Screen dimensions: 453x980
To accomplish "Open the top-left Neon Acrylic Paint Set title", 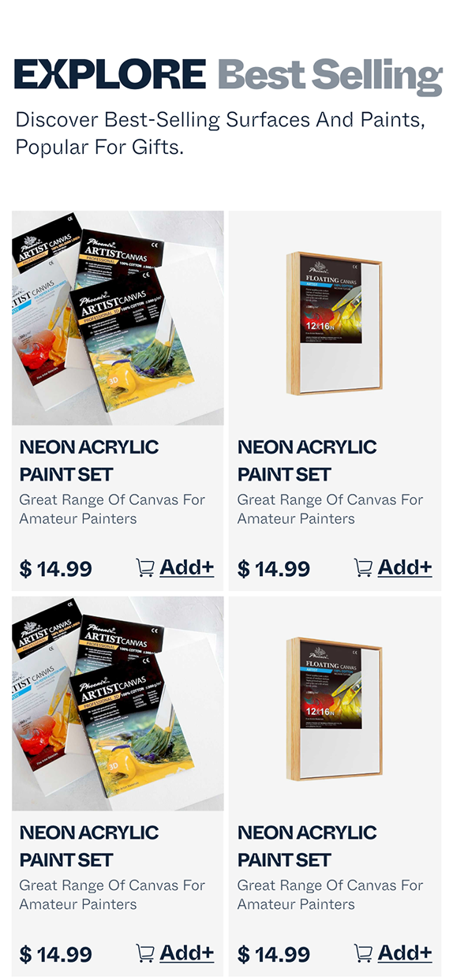I will (x=89, y=461).
